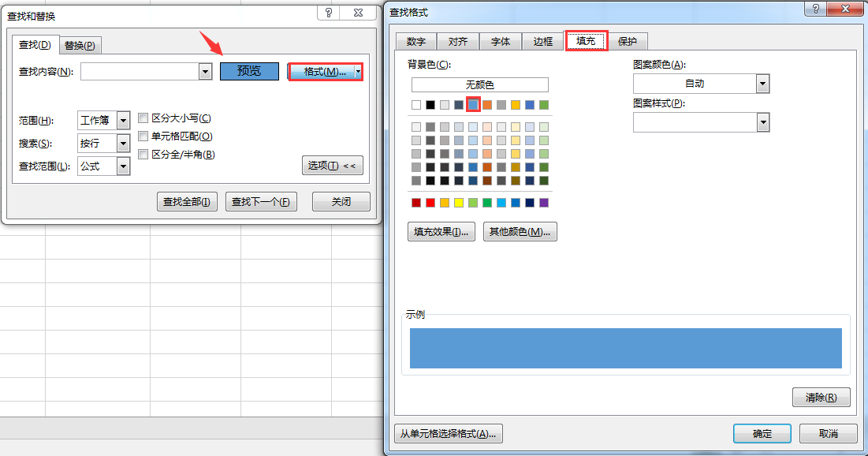
Task: Pick the light green swatch in the standard colors row
Action: (473, 203)
